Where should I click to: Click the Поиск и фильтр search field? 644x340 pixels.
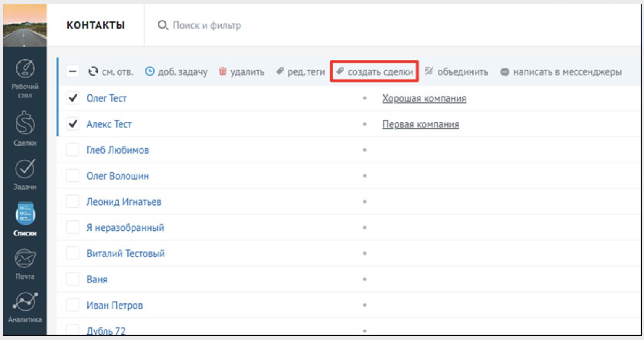[206, 26]
